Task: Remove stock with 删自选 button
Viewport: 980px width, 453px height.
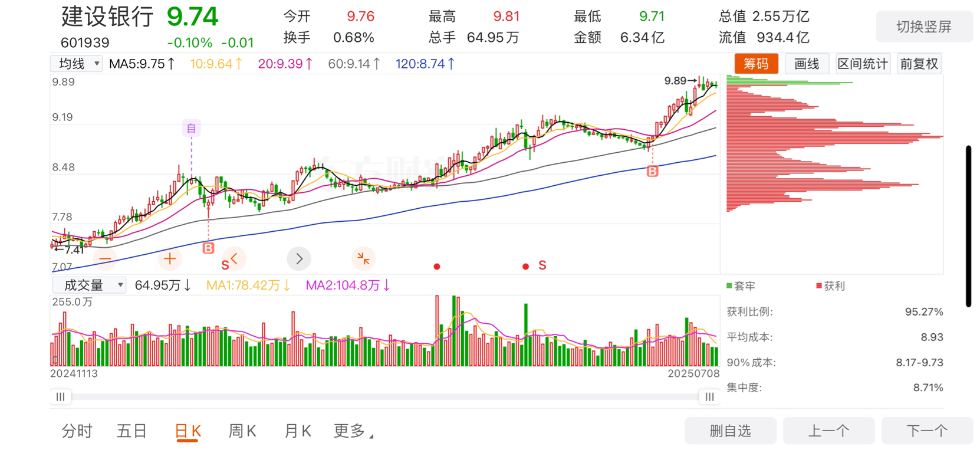Action: (731, 431)
